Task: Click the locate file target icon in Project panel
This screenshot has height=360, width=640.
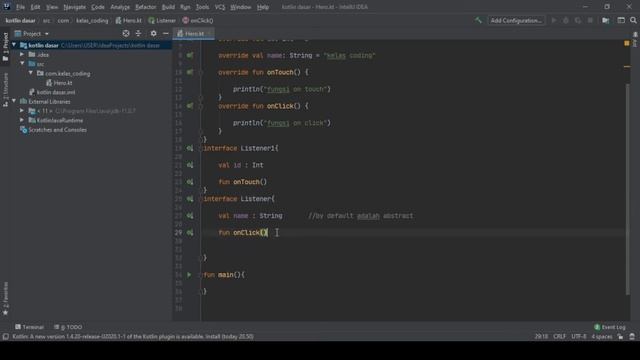Action: (x=126, y=33)
